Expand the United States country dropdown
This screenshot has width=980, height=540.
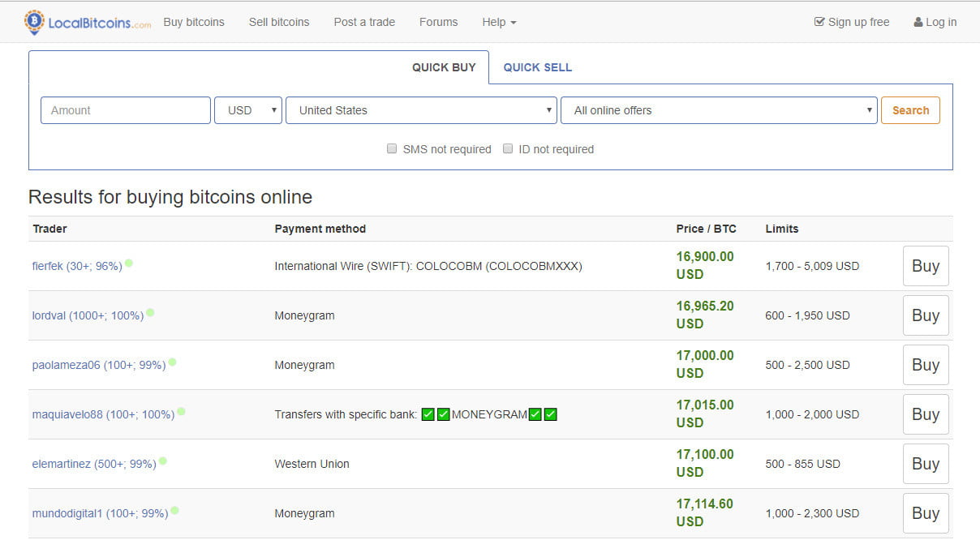click(421, 110)
